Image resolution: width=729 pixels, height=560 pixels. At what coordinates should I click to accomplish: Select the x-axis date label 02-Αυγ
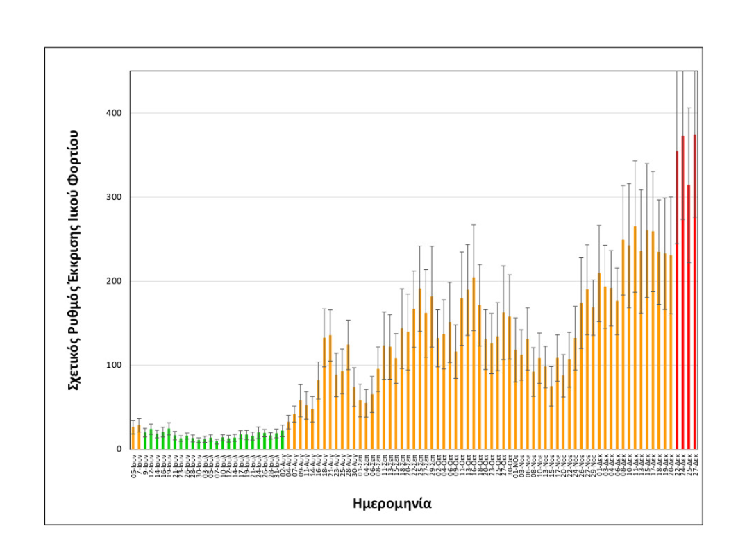pos(283,460)
